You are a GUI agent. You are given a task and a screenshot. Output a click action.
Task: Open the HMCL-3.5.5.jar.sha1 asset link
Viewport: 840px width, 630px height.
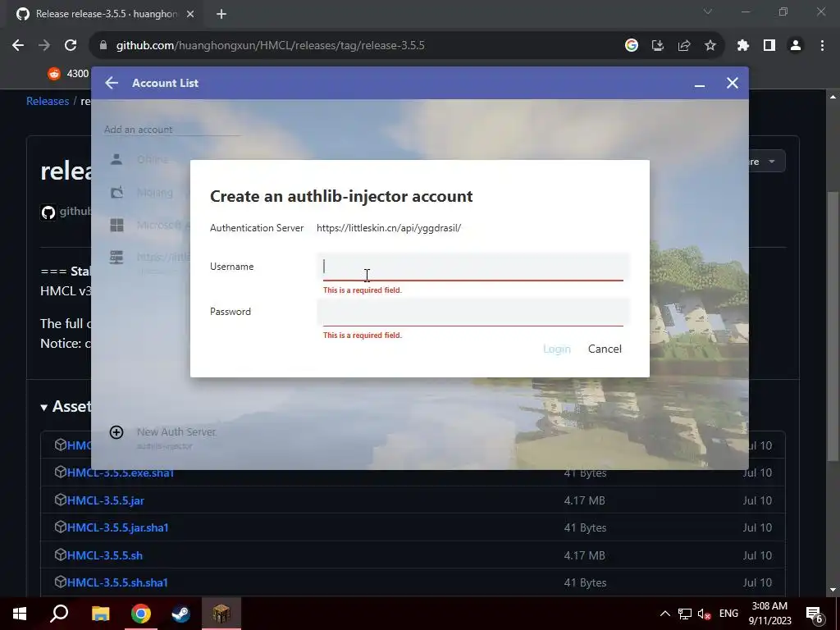(118, 527)
